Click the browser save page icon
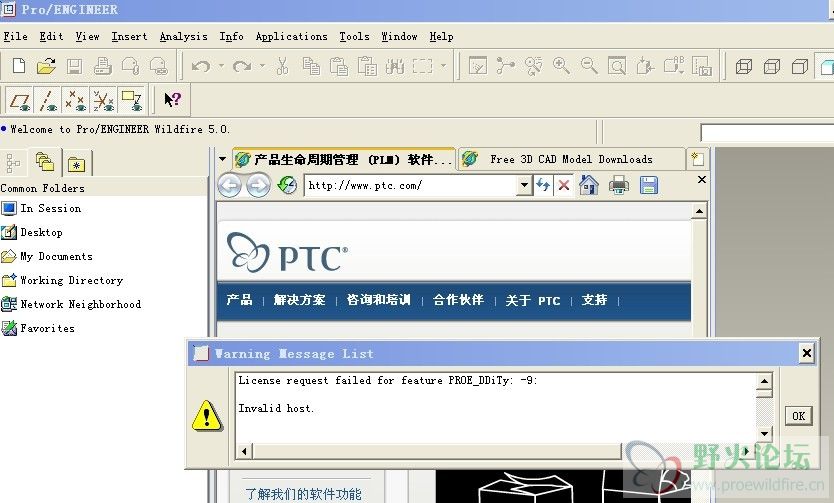Screen dimensions: 834x503 [648, 185]
